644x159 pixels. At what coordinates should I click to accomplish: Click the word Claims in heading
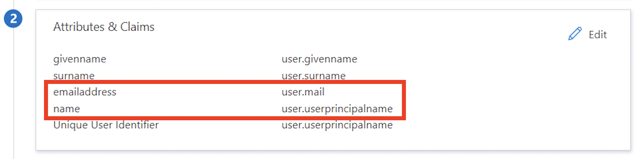(137, 27)
